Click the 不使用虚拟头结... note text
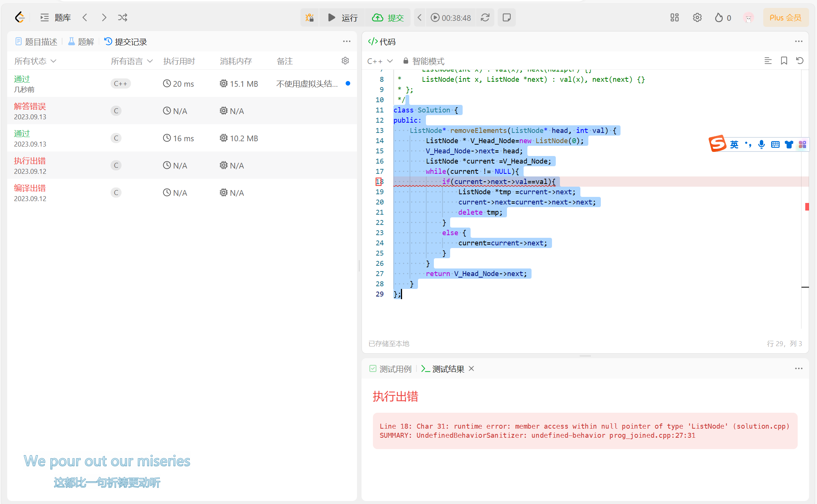Viewport: 817px width, 504px height. [x=307, y=84]
